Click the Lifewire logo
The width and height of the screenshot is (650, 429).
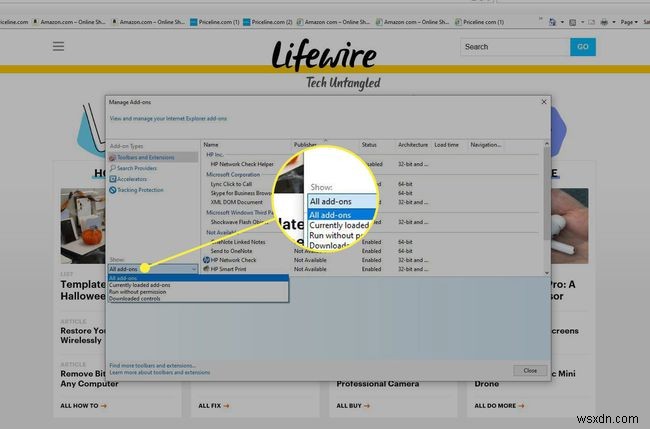(324, 55)
